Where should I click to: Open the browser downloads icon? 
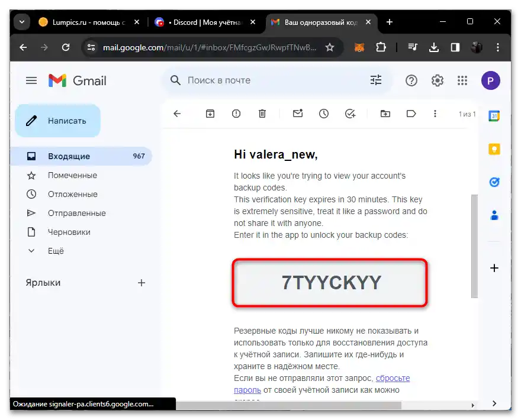434,47
